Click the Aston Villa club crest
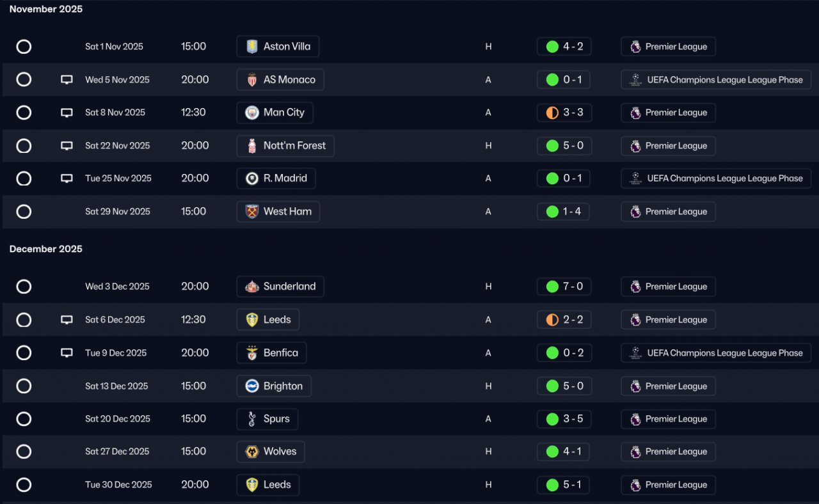Viewport: 819px width, 504px height. pyautogui.click(x=252, y=47)
